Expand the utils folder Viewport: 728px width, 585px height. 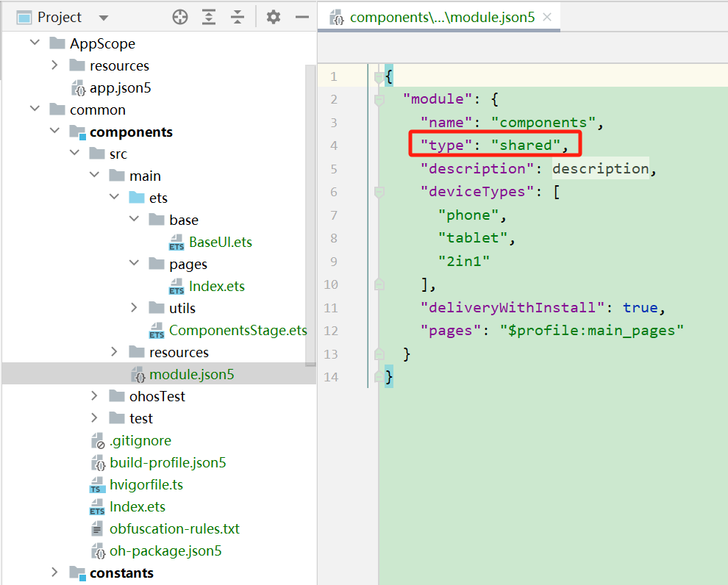(134, 308)
